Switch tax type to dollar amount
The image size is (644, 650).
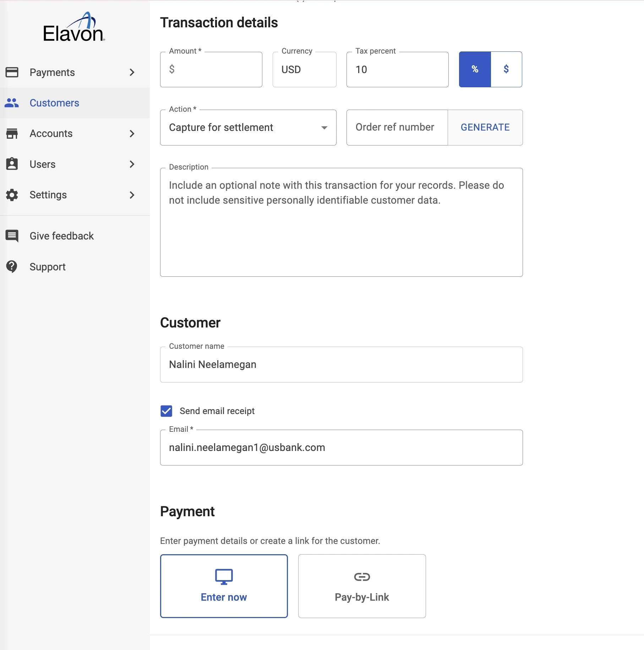[x=506, y=69]
